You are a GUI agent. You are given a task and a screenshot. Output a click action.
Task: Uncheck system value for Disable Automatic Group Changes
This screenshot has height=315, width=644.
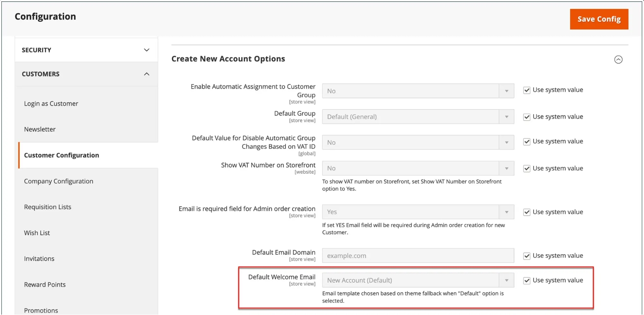click(x=526, y=142)
